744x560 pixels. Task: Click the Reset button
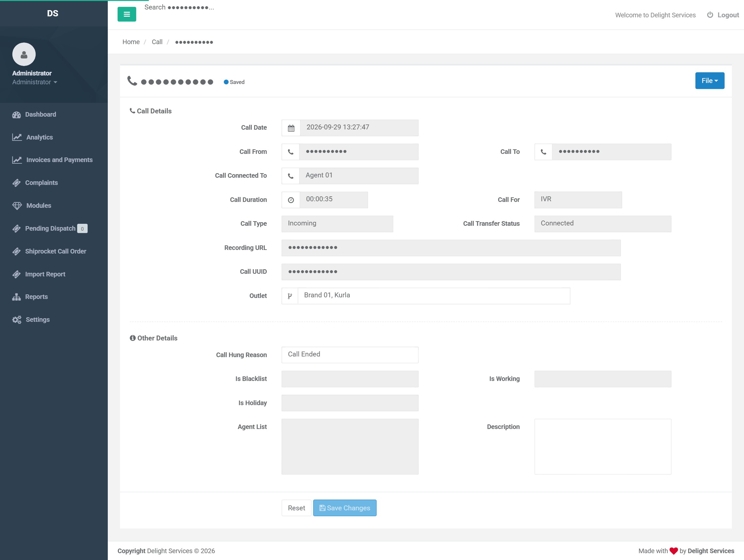click(296, 508)
